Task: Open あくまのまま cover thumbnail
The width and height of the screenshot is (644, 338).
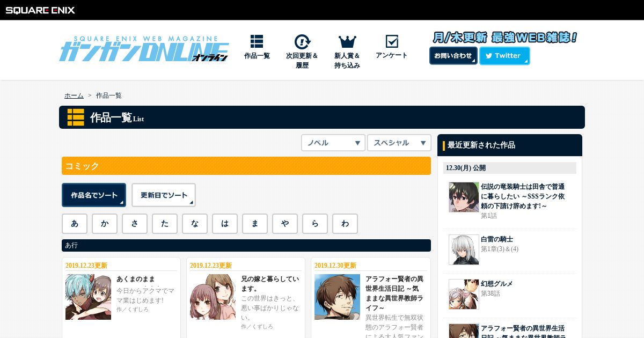Action: coord(88,297)
